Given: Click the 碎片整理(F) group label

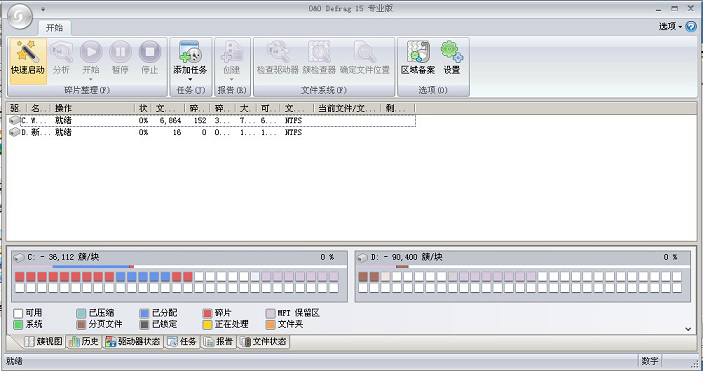Looking at the screenshot, I should pos(87,90).
